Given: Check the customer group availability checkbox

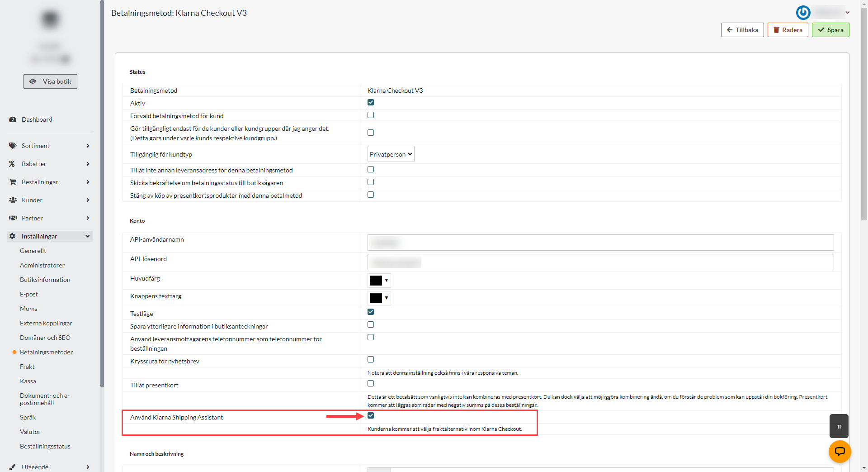Looking at the screenshot, I should [371, 133].
